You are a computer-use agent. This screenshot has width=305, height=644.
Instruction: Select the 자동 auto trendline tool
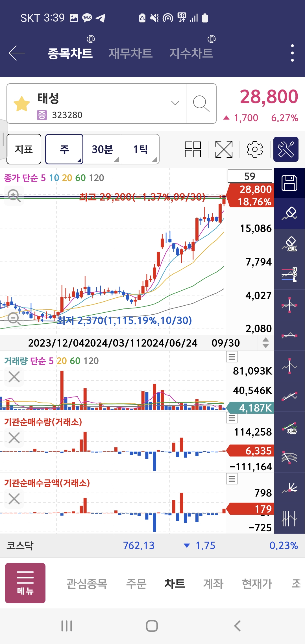289,427
